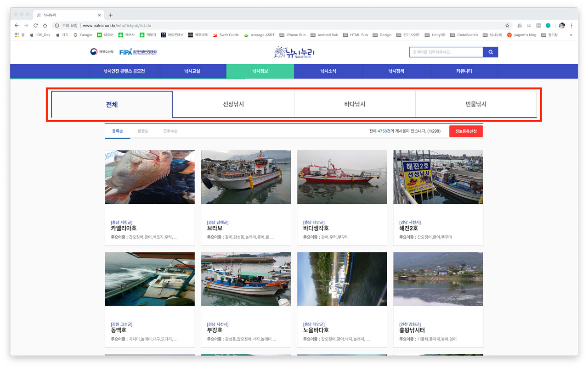The height and width of the screenshot is (368, 588).
Task: Open the 커뮤니티 navigation menu
Action: (464, 71)
